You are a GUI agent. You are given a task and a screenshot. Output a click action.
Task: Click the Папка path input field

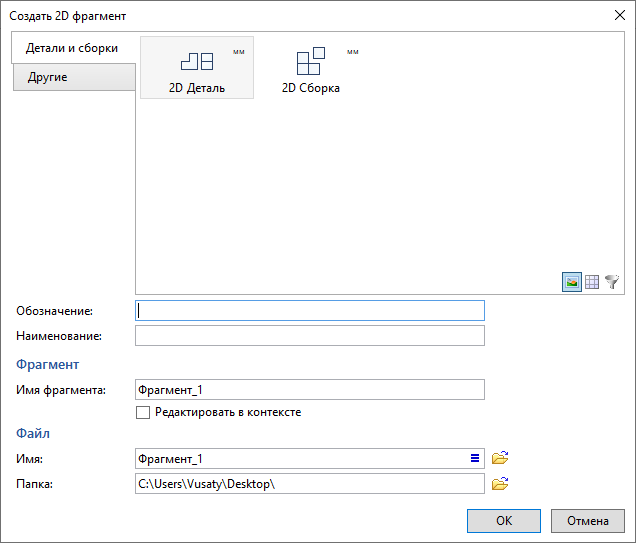(310, 484)
